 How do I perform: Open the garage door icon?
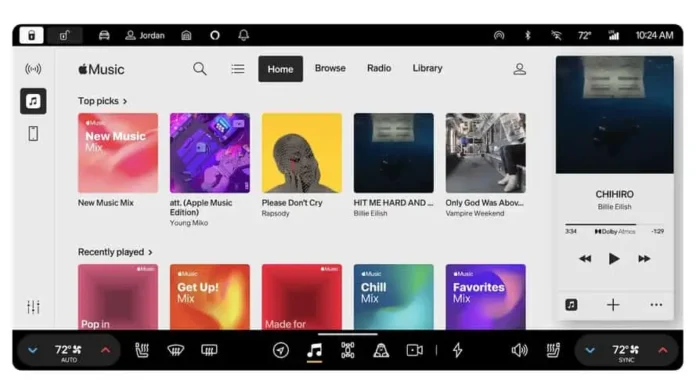(186, 36)
